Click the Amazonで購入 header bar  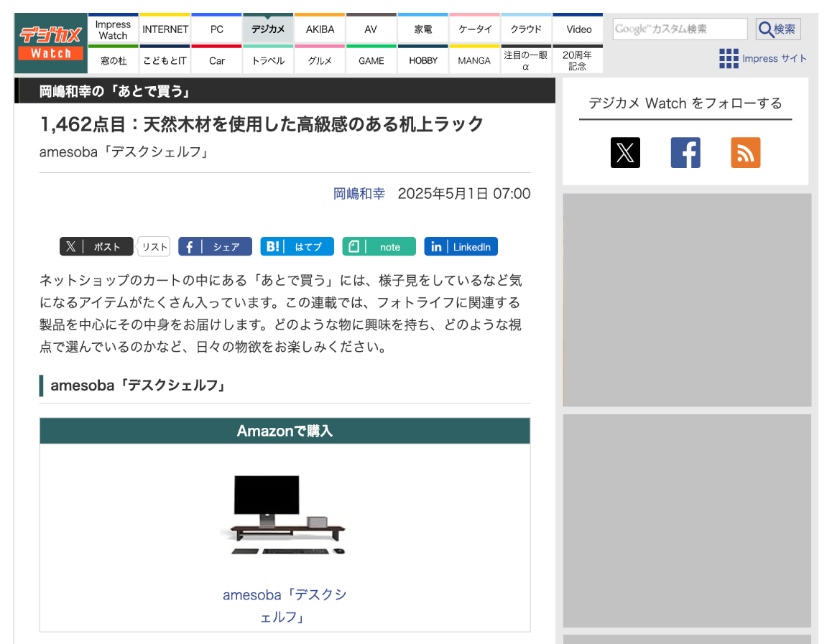[285, 431]
